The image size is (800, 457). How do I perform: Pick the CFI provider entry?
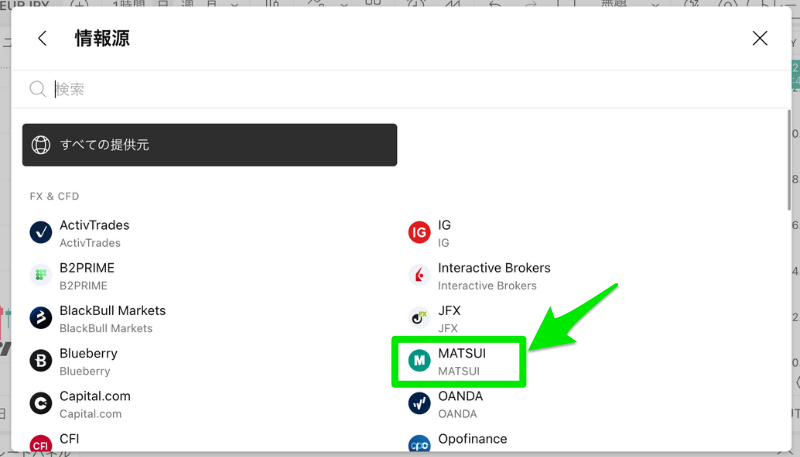69,440
